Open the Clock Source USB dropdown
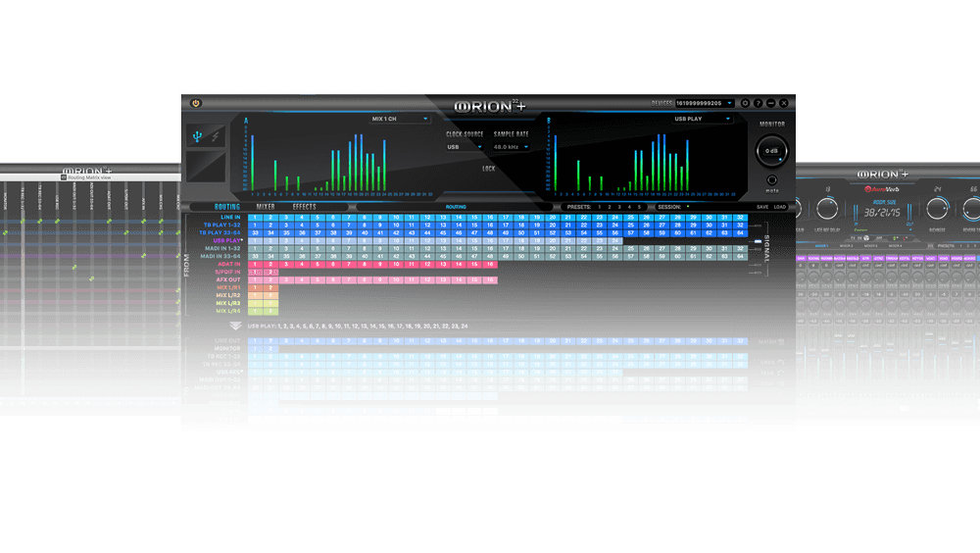980x553 pixels. (x=465, y=147)
